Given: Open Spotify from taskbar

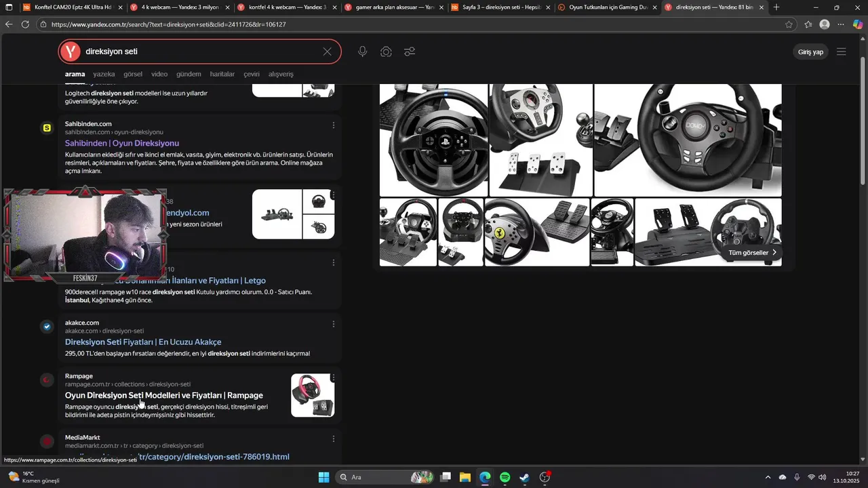Looking at the screenshot, I should coord(505,477).
